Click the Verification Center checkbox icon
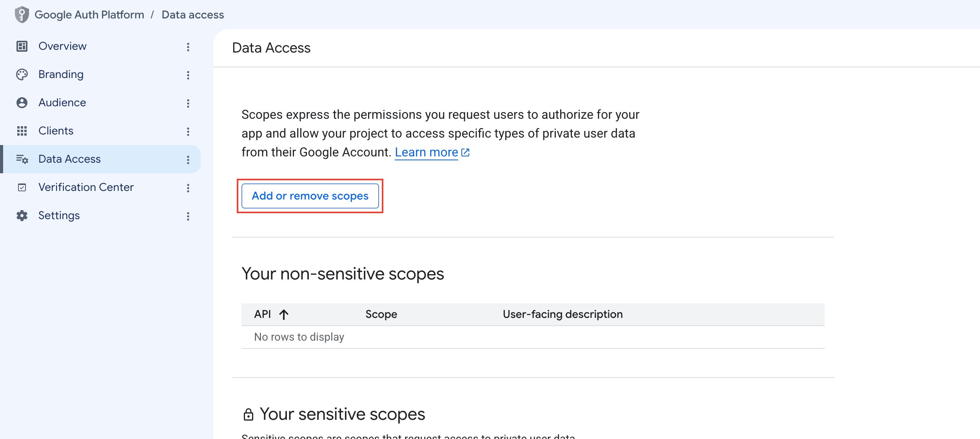 [x=22, y=187]
